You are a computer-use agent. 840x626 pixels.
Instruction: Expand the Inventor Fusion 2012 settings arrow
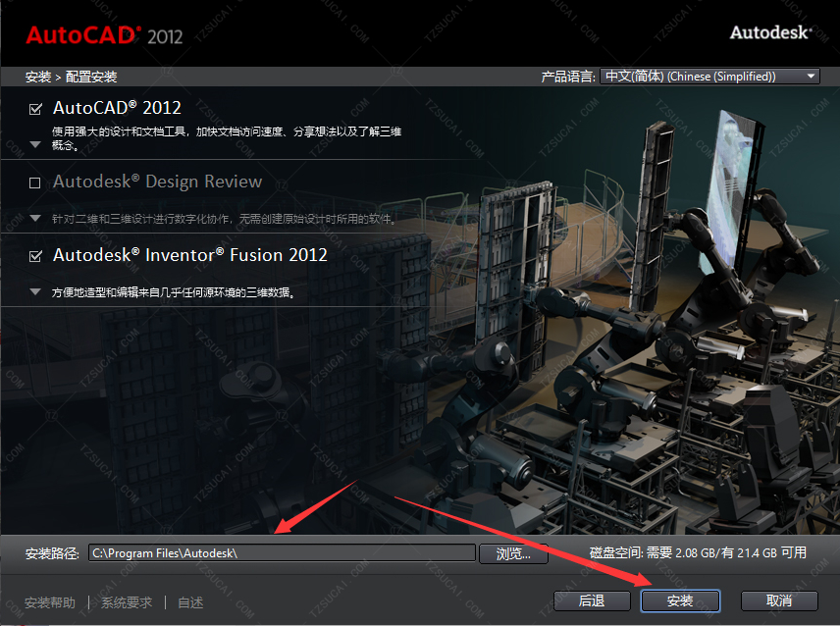point(36,291)
